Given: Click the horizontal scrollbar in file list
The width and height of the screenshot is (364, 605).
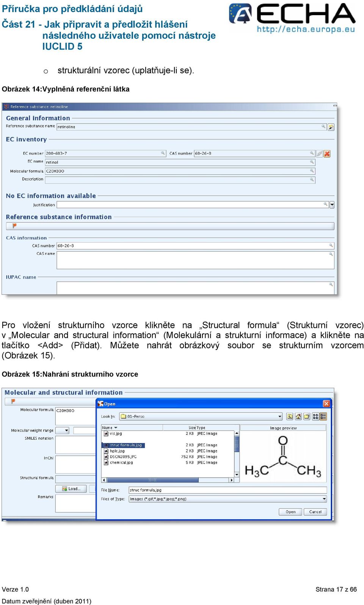Looking at the screenshot, I should click(152, 480).
